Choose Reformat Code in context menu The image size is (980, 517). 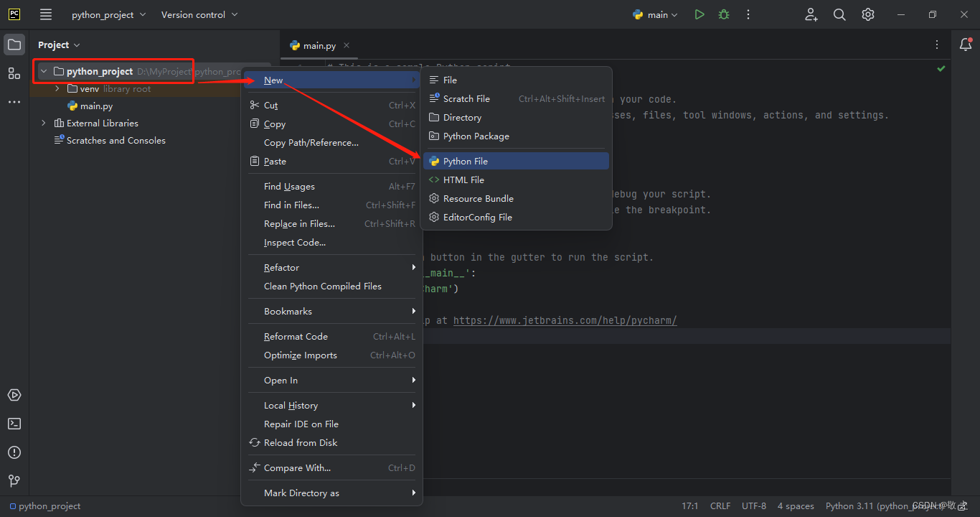296,337
